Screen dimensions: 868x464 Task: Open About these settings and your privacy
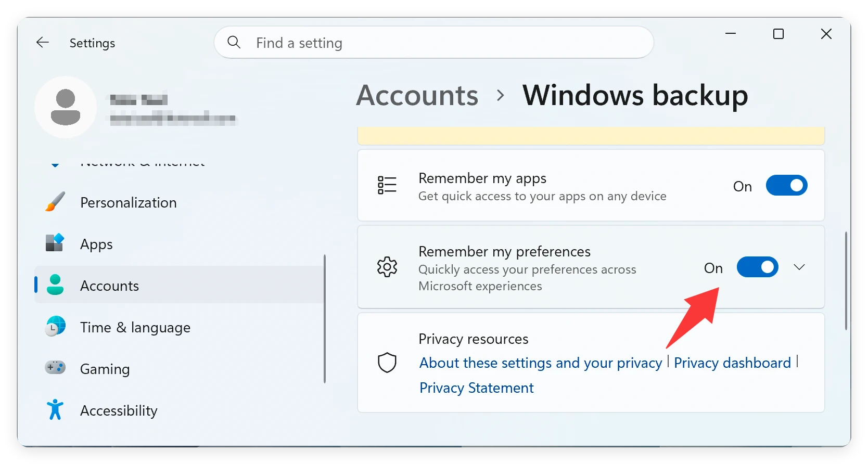coord(541,363)
